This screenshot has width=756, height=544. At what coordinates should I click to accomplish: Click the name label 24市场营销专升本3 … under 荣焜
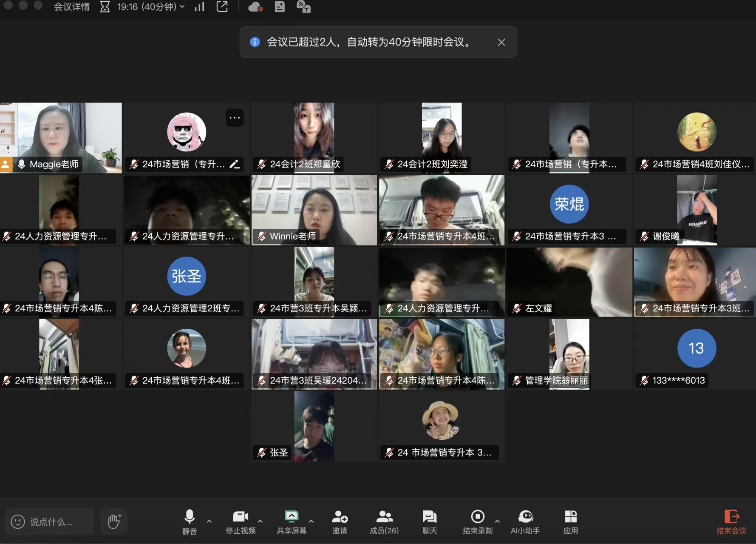click(x=570, y=236)
